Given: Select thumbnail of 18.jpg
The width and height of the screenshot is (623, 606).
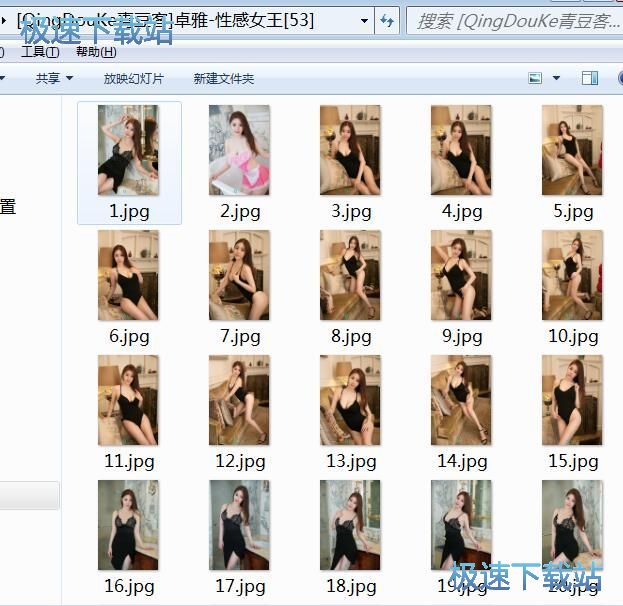Looking at the screenshot, I should [x=350, y=525].
